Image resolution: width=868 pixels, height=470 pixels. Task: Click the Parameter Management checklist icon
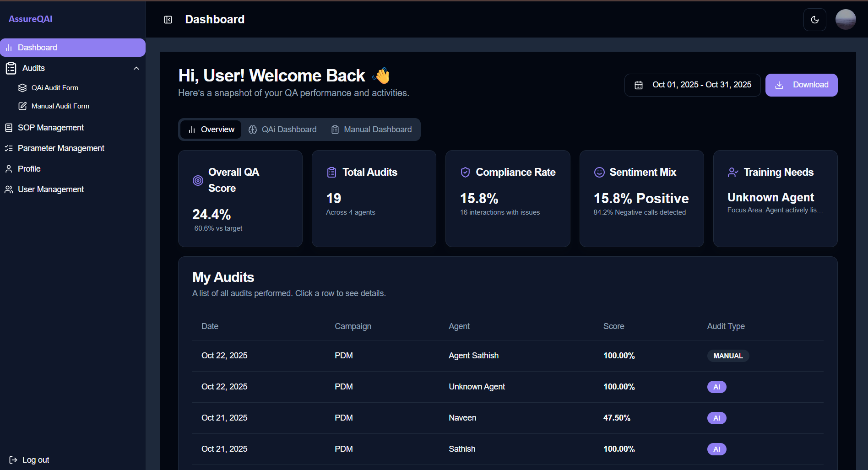point(8,148)
